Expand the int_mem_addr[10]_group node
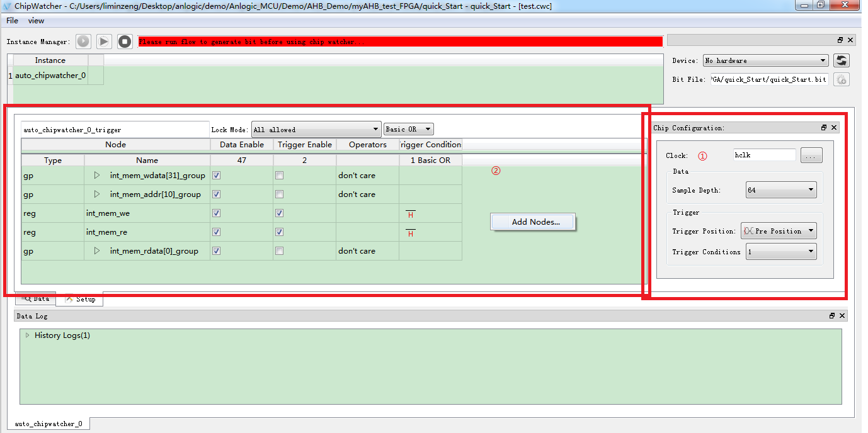The height and width of the screenshot is (433, 868). [x=97, y=194]
